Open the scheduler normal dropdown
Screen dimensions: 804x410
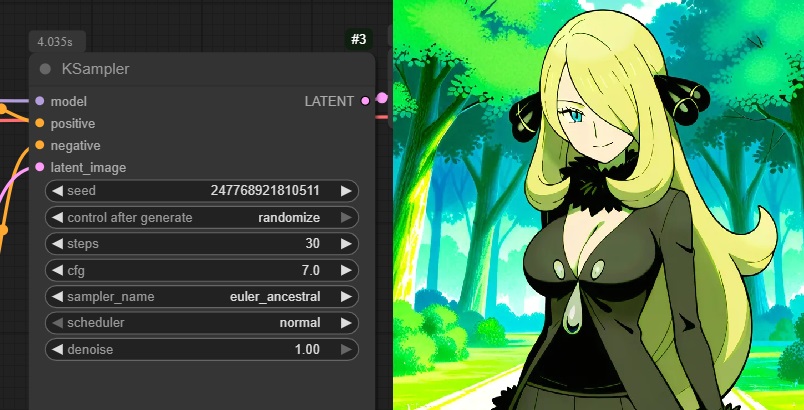coord(300,323)
